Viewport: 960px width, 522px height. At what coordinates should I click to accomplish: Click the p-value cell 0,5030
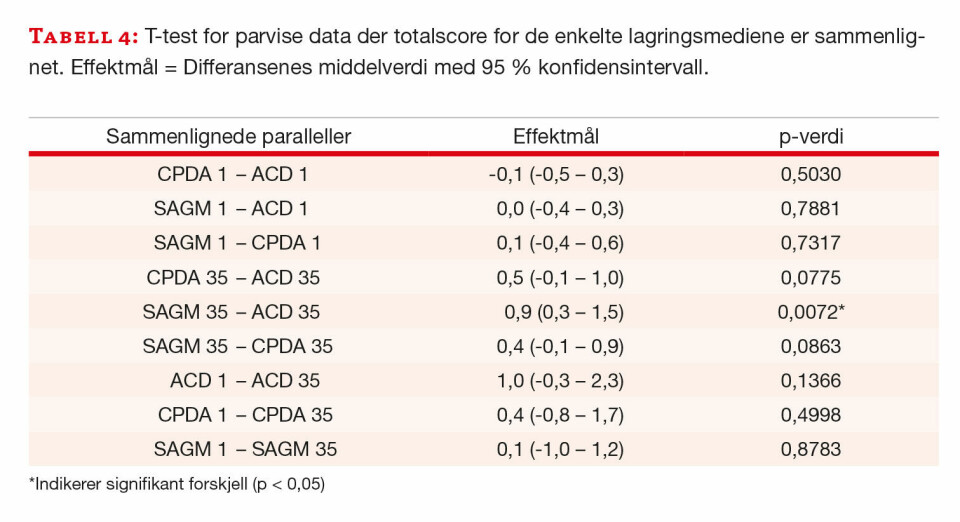810,174
